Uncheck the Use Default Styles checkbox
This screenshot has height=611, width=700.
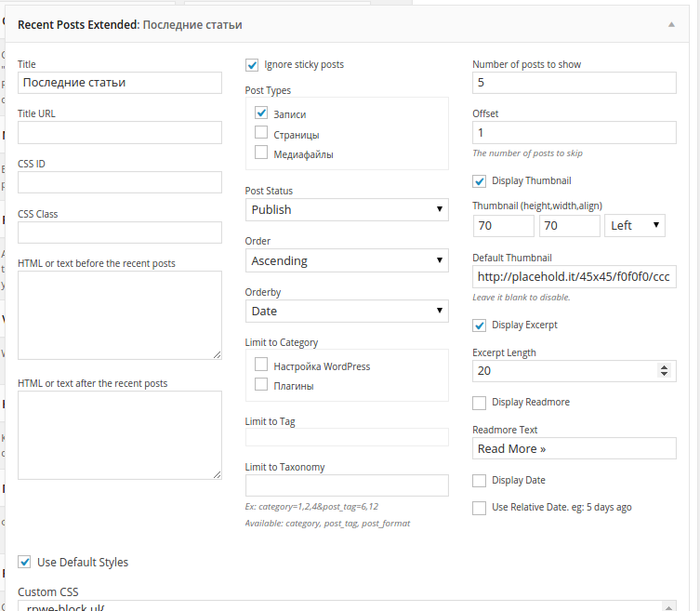[25, 562]
